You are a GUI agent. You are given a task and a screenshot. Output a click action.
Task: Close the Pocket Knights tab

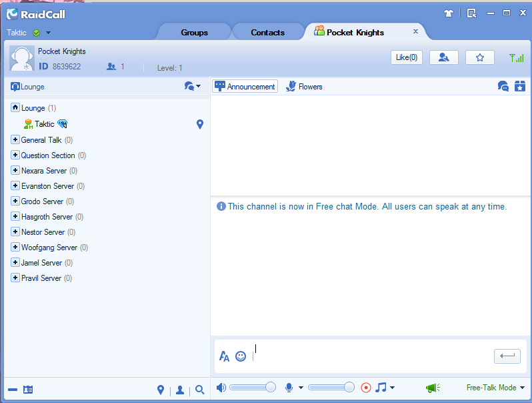click(x=415, y=31)
